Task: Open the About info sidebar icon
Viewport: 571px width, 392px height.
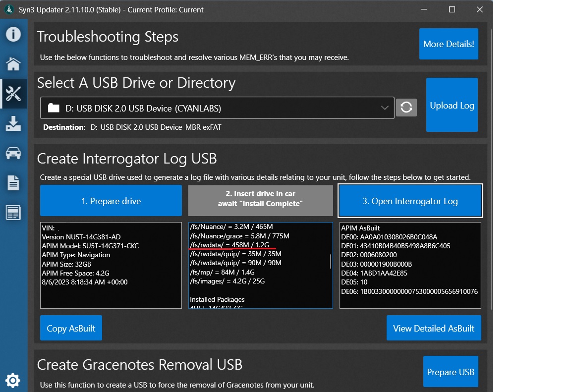Action: 13,34
